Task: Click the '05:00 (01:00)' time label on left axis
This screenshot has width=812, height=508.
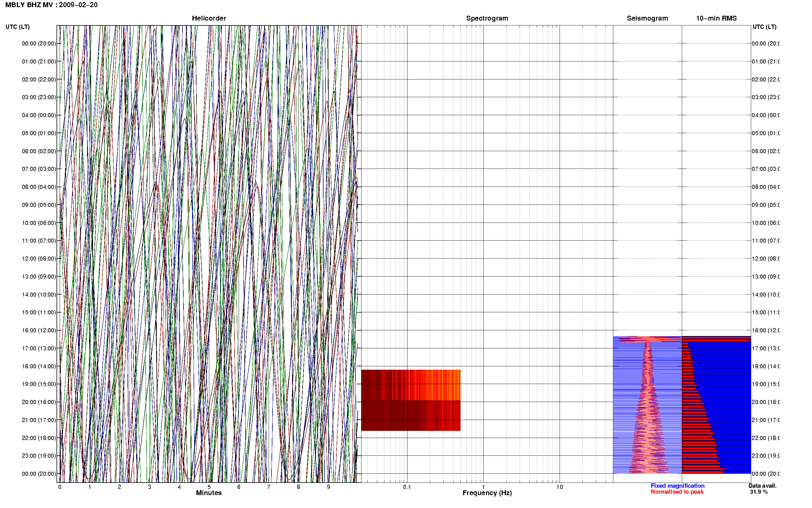Action: [x=39, y=133]
